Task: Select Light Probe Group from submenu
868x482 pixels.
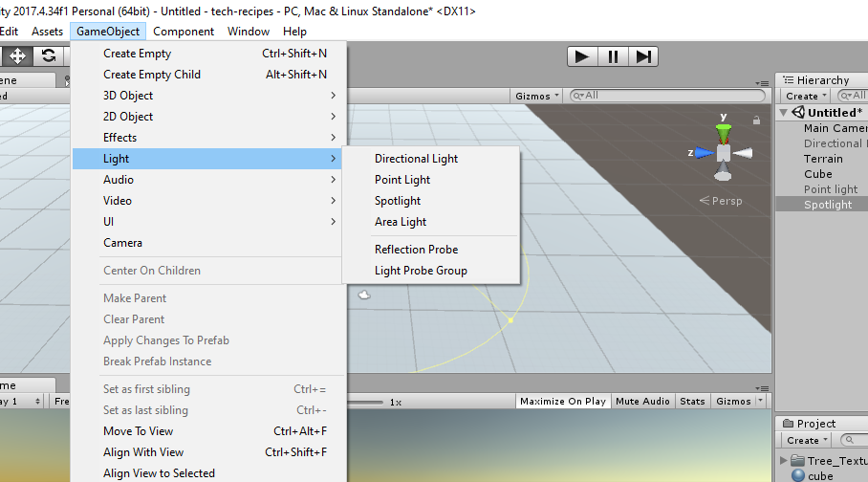Action: point(431,271)
